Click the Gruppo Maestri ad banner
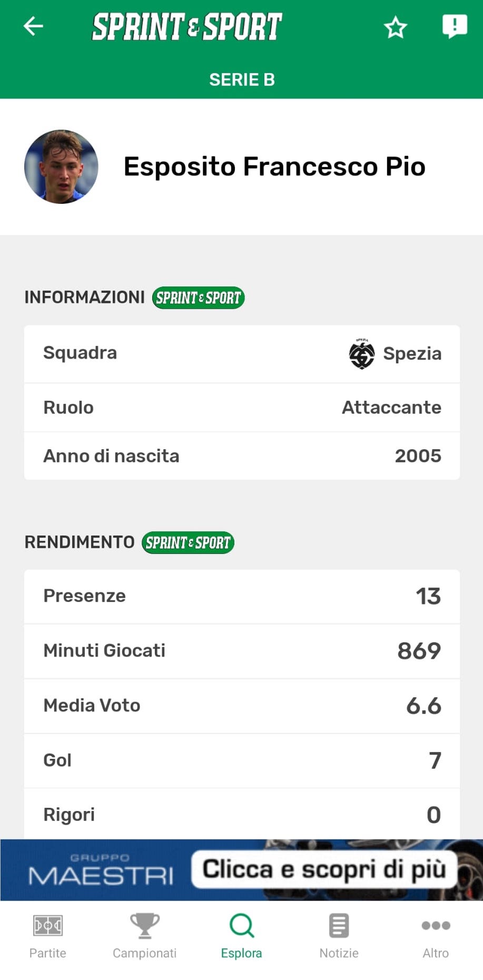The height and width of the screenshot is (980, 483). click(241, 869)
